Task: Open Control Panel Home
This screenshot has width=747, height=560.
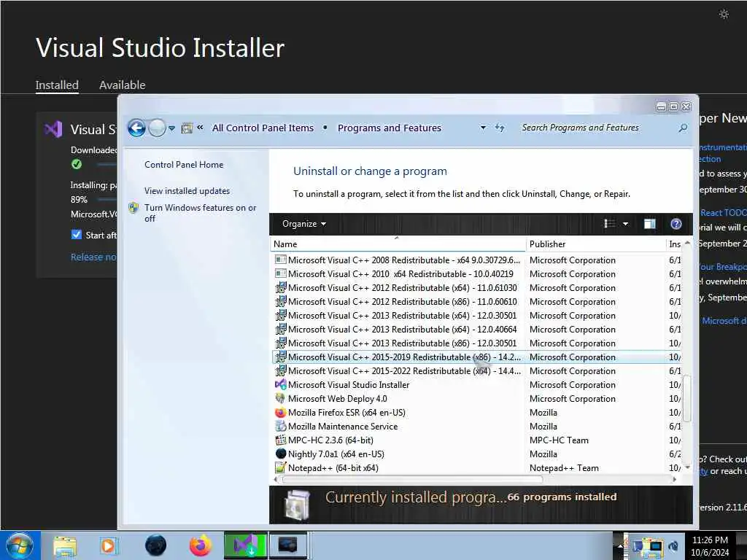Action: click(184, 164)
